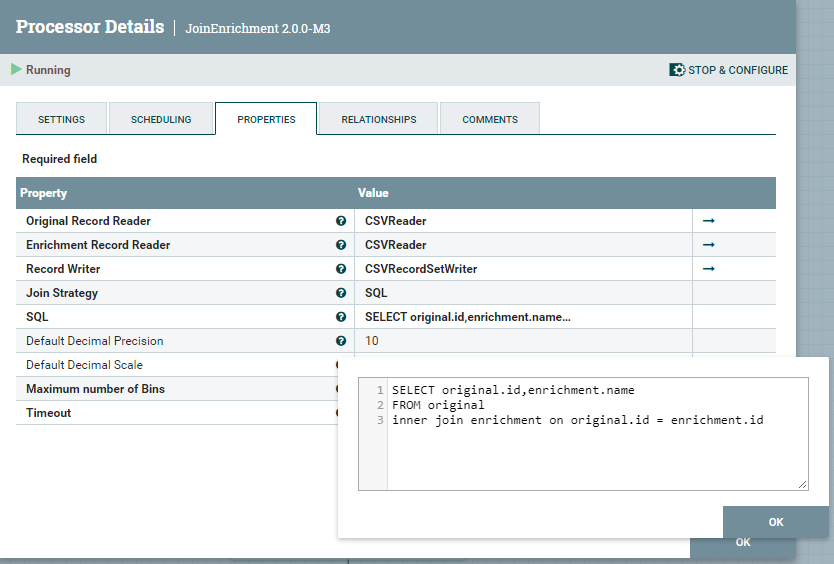Click the Default Decimal Precision value 10
Image resolution: width=834 pixels, height=564 pixels.
(x=372, y=341)
